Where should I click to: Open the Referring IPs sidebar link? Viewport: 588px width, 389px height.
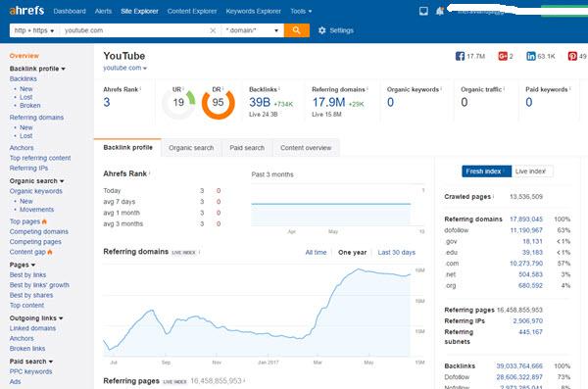click(28, 169)
